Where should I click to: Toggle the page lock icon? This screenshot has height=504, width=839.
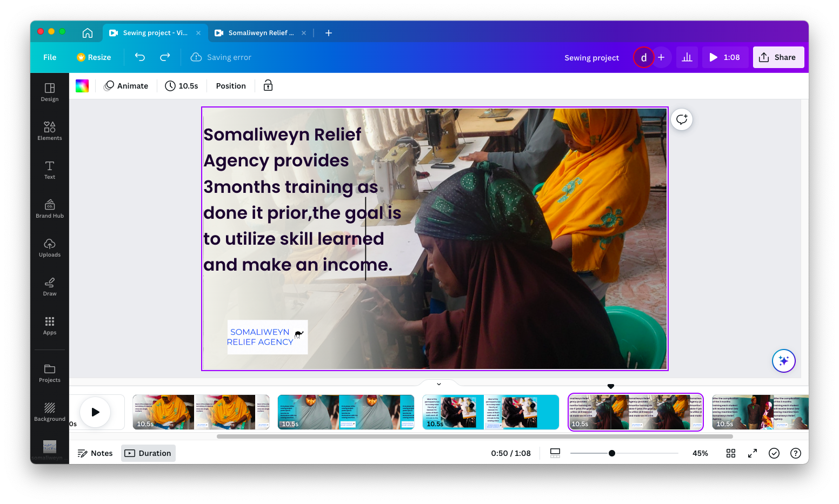[x=268, y=86]
